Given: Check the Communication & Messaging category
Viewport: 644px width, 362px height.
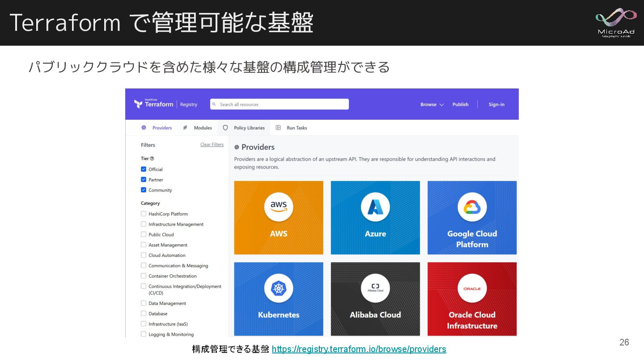Looking at the screenshot, I should pos(144,265).
